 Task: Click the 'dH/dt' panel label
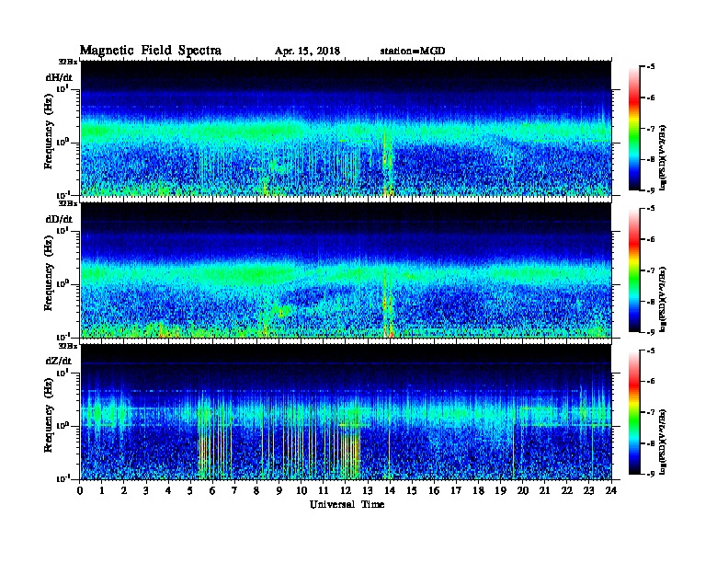pyautogui.click(x=59, y=77)
